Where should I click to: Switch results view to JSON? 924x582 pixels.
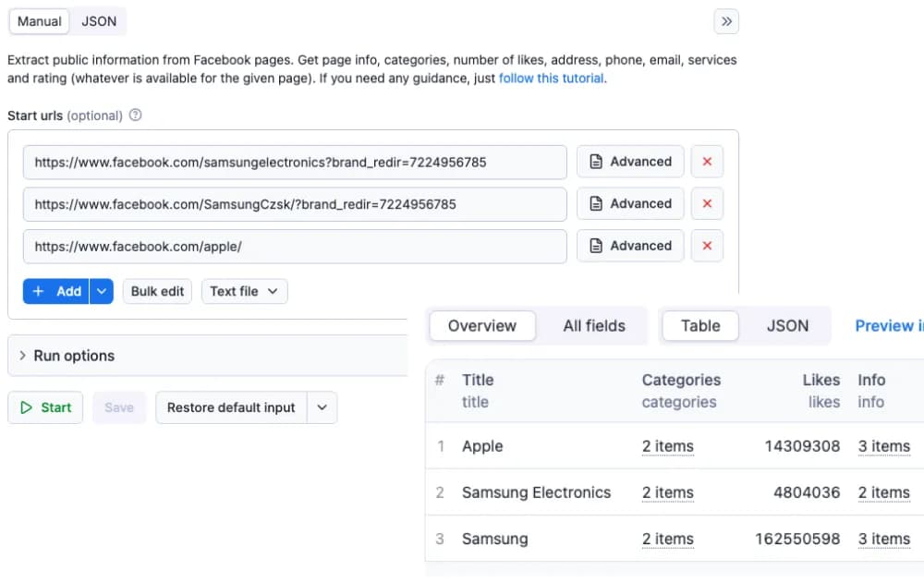pyautogui.click(x=787, y=326)
